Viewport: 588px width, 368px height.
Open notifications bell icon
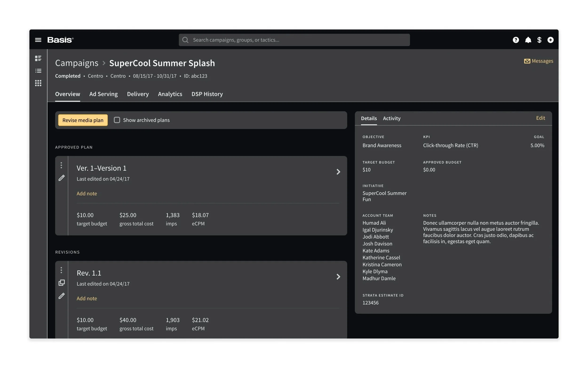(528, 40)
